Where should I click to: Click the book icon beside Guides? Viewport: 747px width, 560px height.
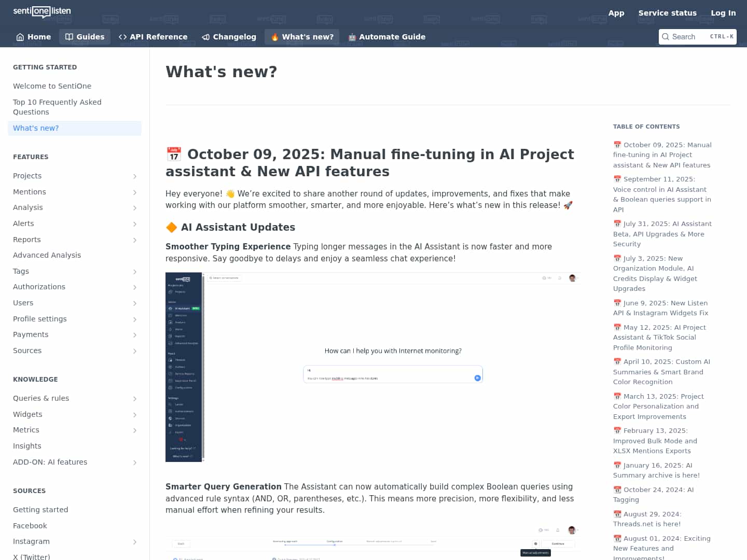(69, 37)
